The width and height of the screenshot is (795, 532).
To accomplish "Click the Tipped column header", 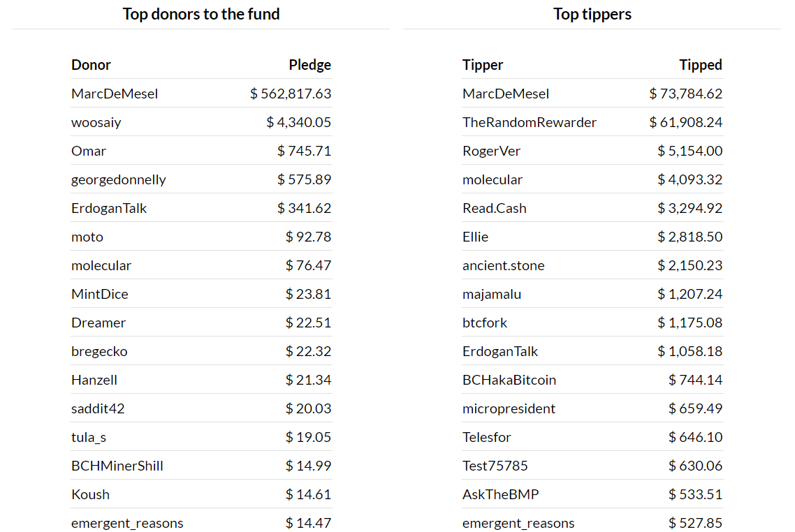I will coord(700,65).
